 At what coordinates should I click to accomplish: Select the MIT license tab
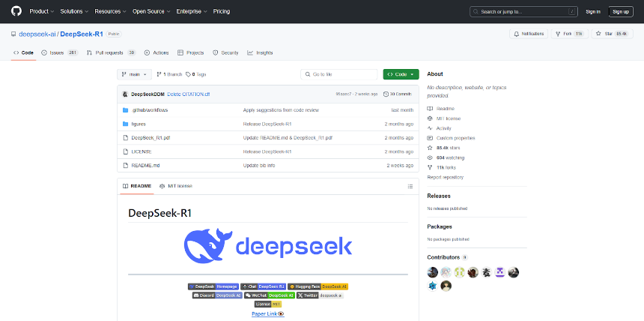(x=176, y=186)
